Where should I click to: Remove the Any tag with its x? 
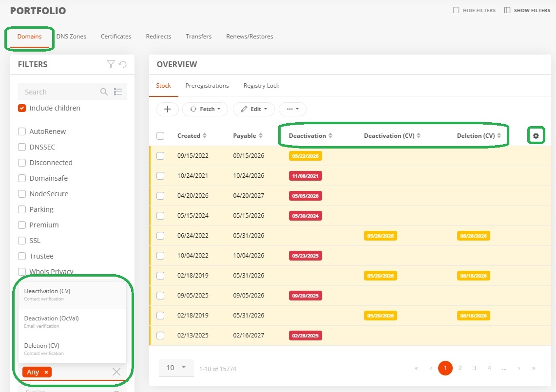point(46,372)
